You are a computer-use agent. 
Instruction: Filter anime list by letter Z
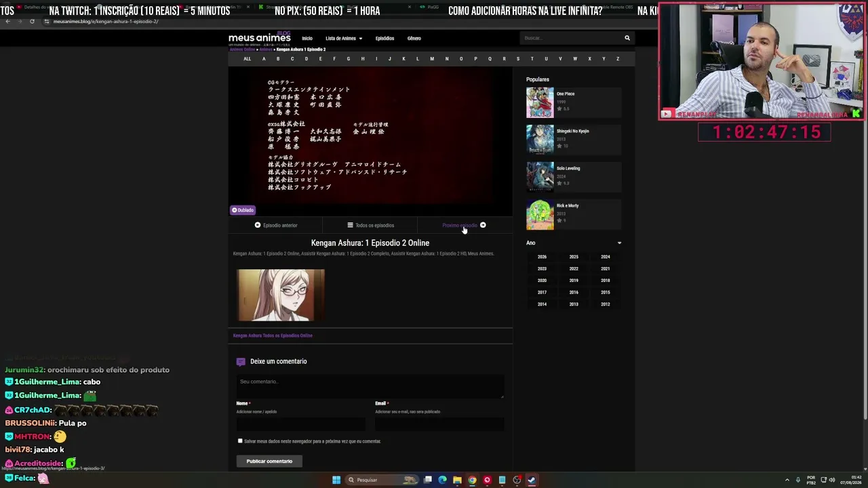618,59
